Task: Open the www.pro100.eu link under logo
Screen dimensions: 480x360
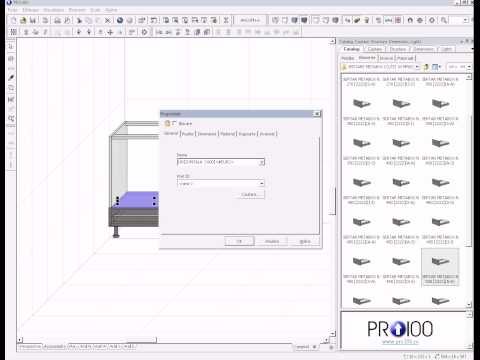Action: coord(400,342)
